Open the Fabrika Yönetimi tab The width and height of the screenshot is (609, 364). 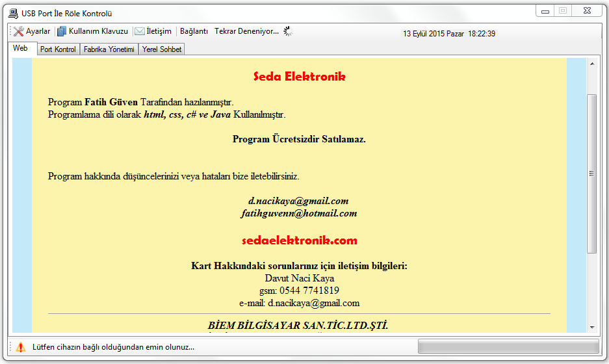109,49
